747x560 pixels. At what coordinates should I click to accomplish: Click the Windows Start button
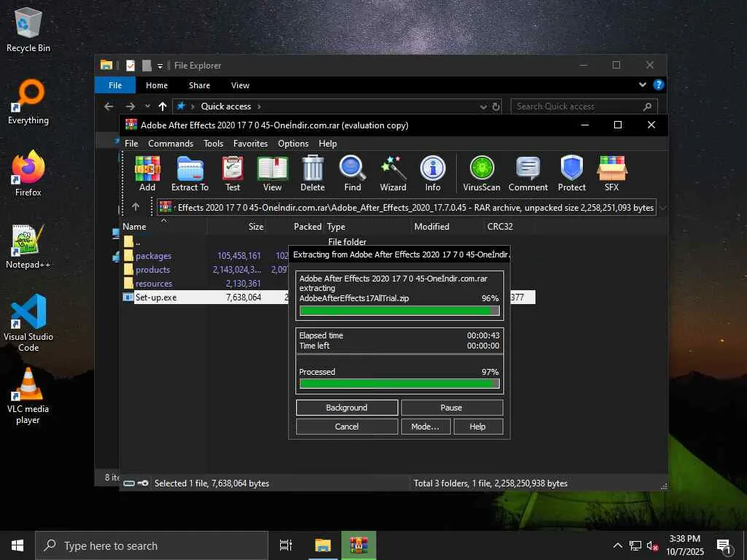tap(18, 545)
